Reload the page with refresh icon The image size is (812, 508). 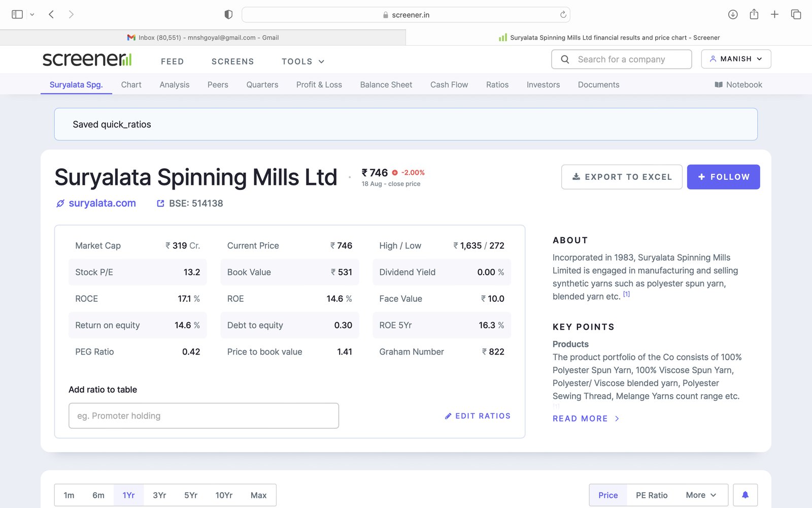563,15
